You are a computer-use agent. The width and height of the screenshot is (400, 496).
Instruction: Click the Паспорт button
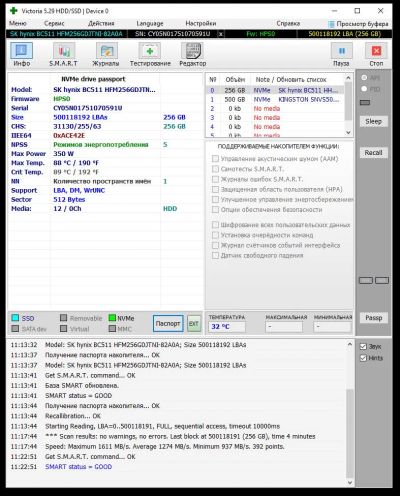click(168, 324)
